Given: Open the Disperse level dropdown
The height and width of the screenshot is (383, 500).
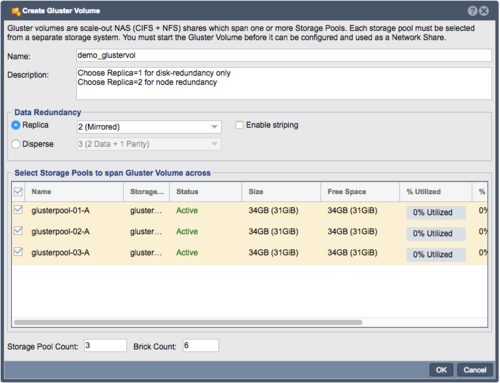Looking at the screenshot, I should (x=149, y=144).
